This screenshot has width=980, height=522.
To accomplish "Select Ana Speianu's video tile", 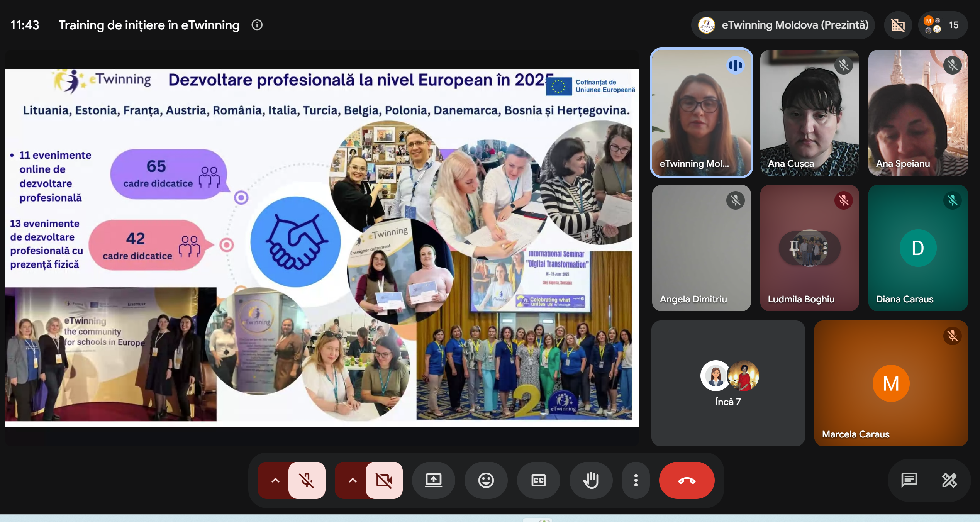I will point(918,113).
